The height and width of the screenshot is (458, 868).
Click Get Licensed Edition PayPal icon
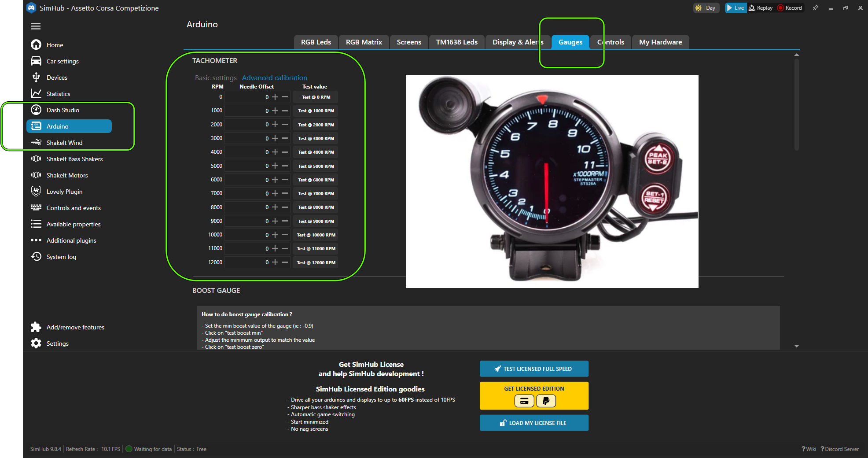click(x=546, y=401)
